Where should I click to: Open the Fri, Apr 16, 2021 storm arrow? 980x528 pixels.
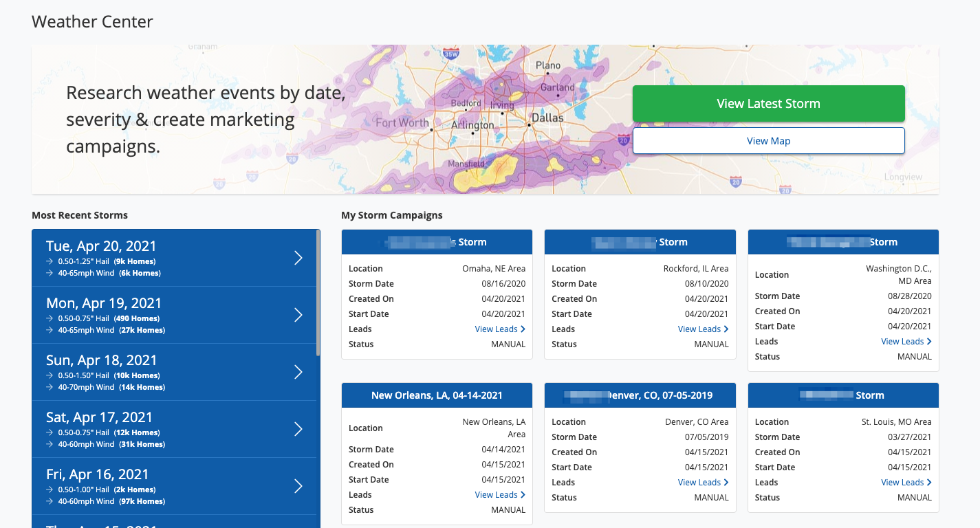click(298, 486)
